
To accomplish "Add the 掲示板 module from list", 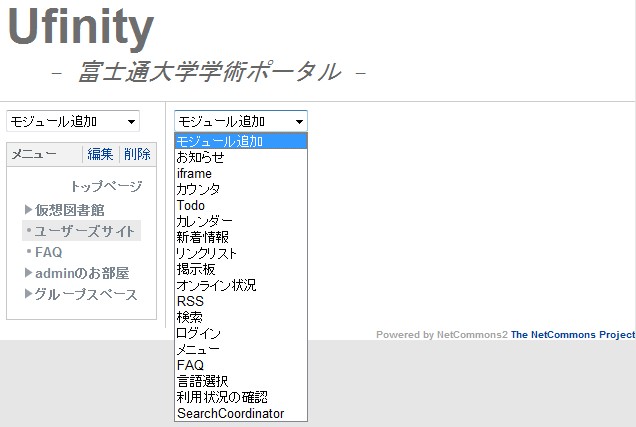I will click(x=241, y=269).
